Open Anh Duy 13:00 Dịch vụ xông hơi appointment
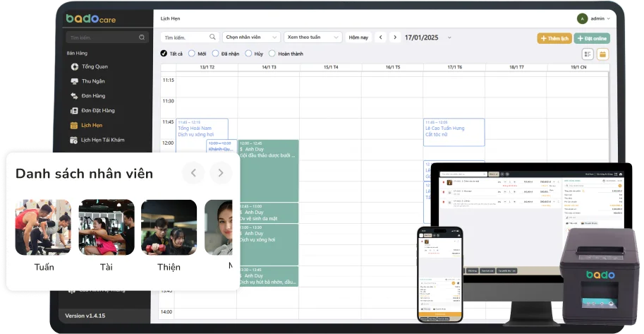Screen dimensions: 644x334 tap(269, 244)
